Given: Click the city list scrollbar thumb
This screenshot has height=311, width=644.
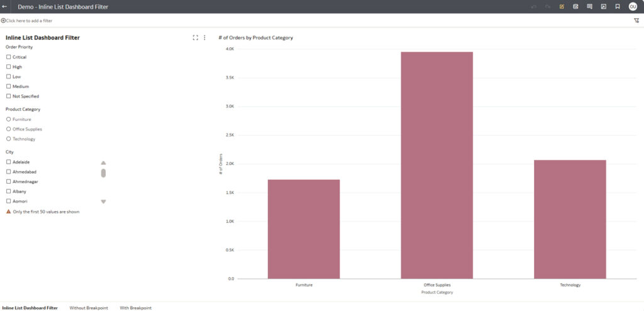Looking at the screenshot, I should (x=103, y=172).
